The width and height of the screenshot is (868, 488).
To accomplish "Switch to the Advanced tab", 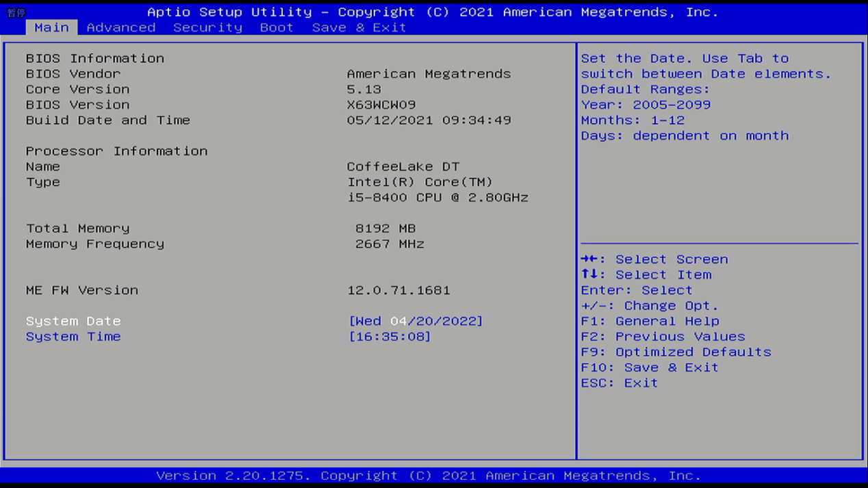I will click(x=121, y=27).
